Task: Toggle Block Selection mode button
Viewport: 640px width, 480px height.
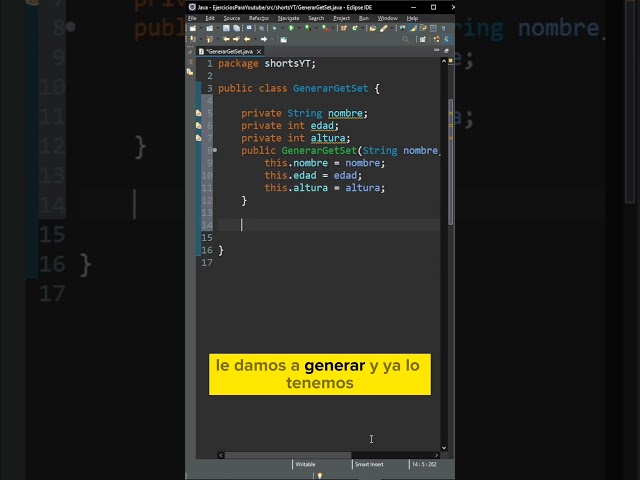Action: (433, 28)
